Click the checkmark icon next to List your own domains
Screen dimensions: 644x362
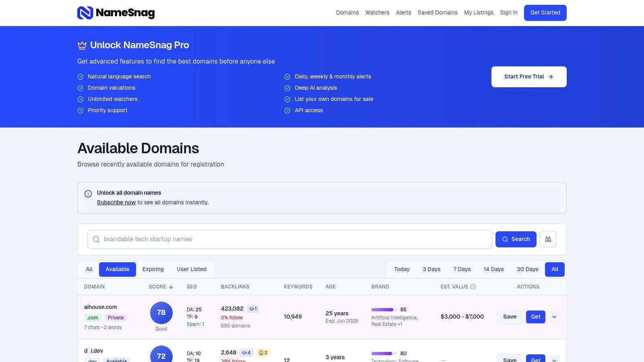pos(287,99)
